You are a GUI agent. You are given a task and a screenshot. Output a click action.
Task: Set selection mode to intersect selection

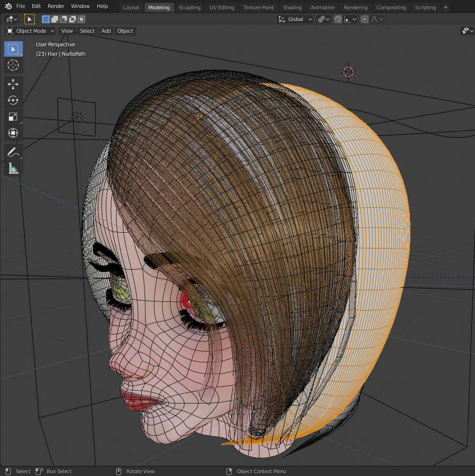point(81,20)
